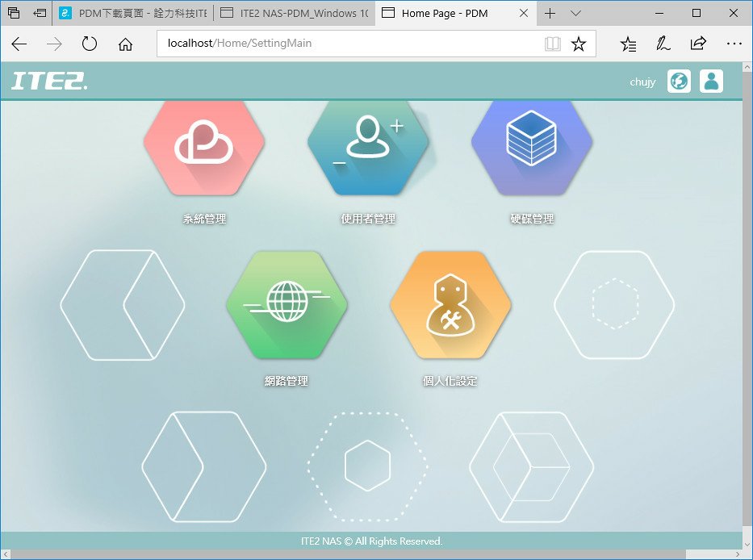Open the user management hexagon icon
This screenshot has height=560, width=753.
pyautogui.click(x=368, y=147)
